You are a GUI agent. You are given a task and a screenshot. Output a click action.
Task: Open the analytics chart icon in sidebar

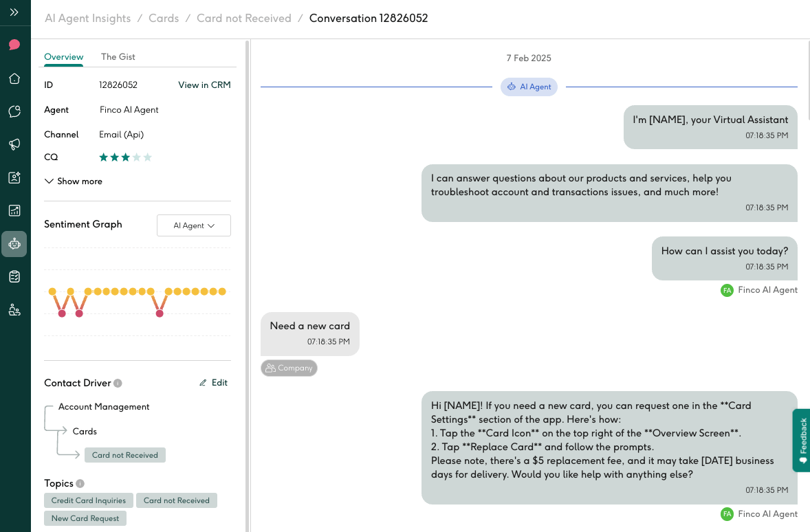coord(14,210)
